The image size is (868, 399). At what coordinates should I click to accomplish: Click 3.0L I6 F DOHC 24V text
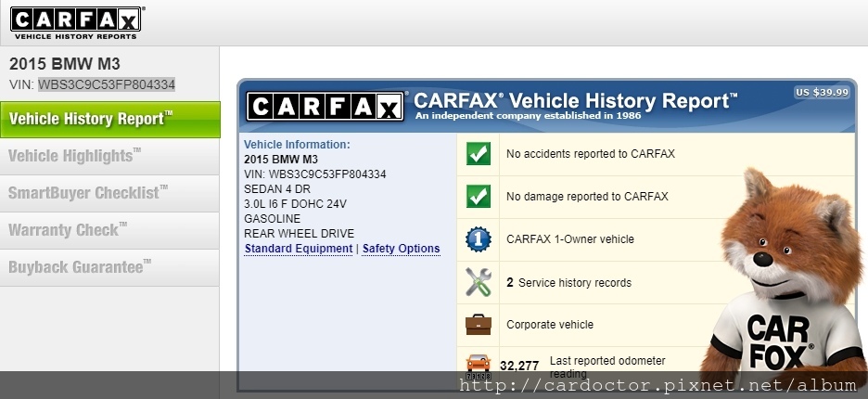(x=295, y=204)
